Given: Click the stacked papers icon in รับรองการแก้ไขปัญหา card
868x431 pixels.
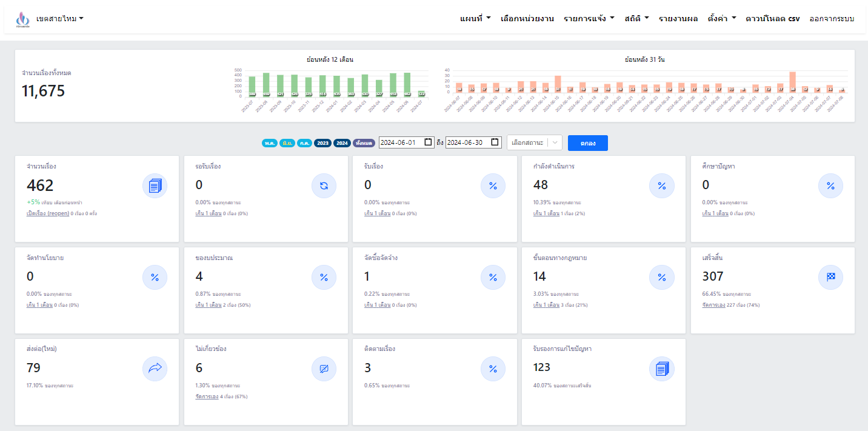Looking at the screenshot, I should point(661,369).
